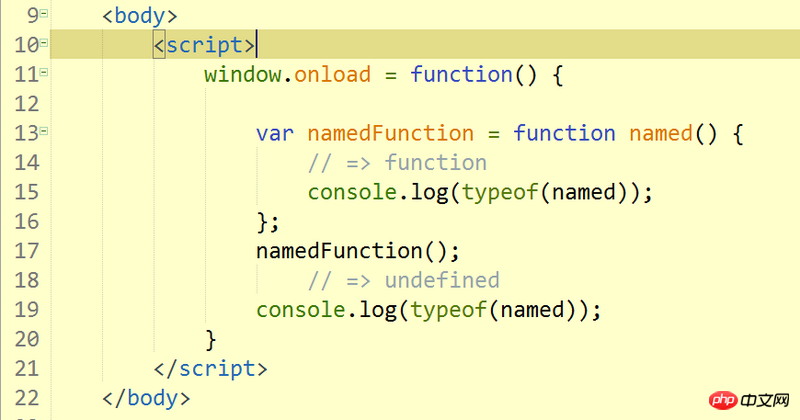This screenshot has width=800, height=420.
Task: Click the onload property on line 11
Action: pos(332,75)
